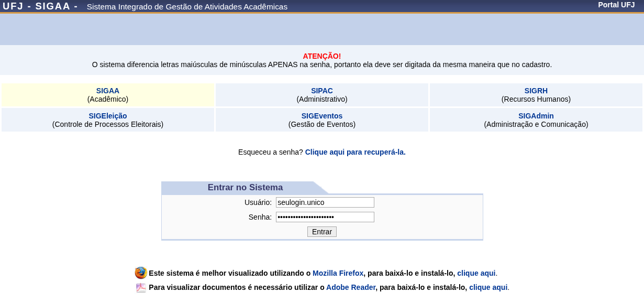Viewport: 644px width, 303px height.
Task: Click the Adobe Reader PDF icon
Action: (x=141, y=287)
